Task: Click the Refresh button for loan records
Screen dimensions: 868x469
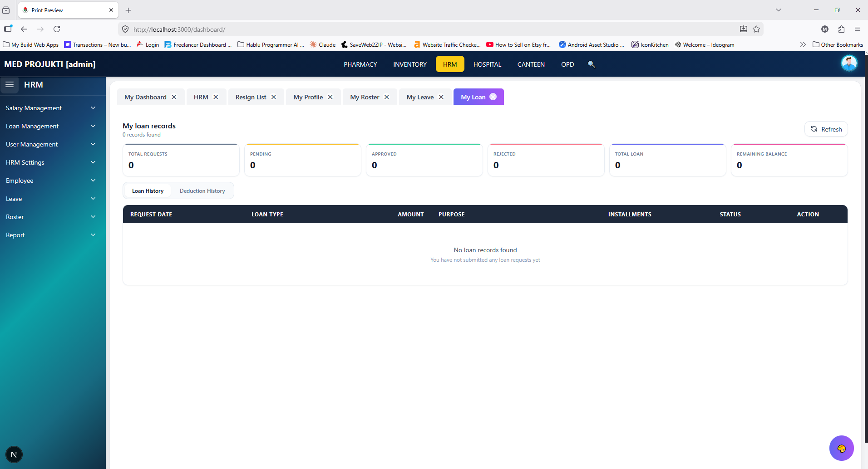Action: [x=826, y=129]
